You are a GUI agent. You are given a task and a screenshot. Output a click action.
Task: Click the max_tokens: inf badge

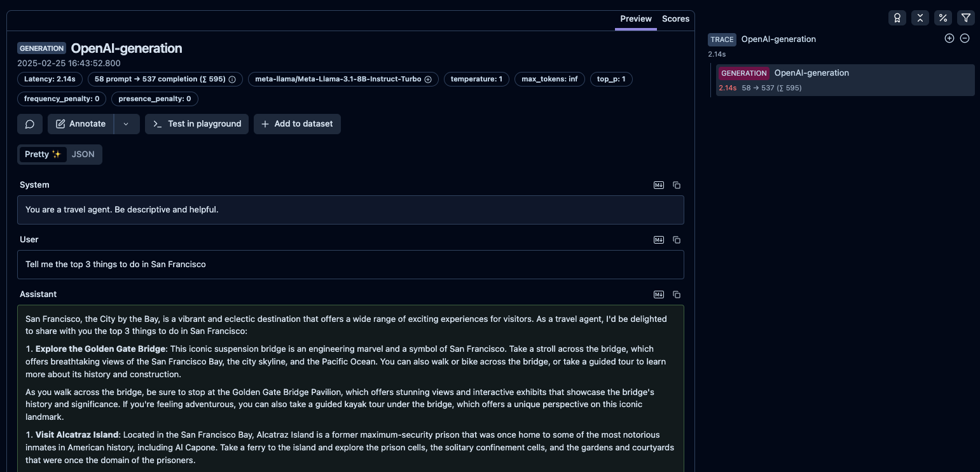[x=549, y=80]
